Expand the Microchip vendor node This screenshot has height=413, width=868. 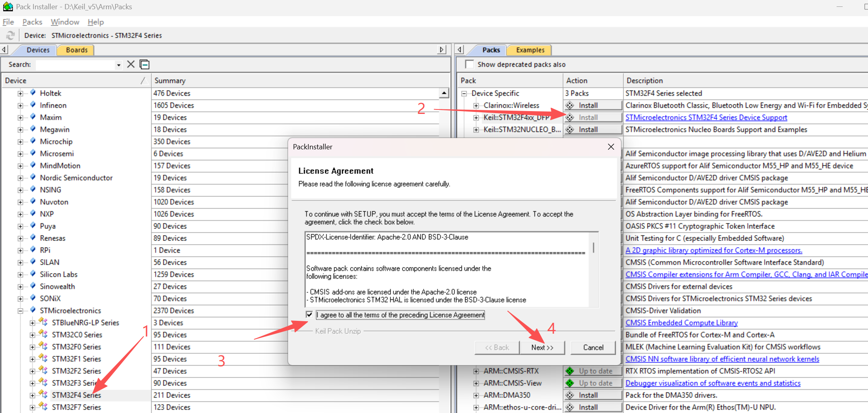tap(20, 142)
